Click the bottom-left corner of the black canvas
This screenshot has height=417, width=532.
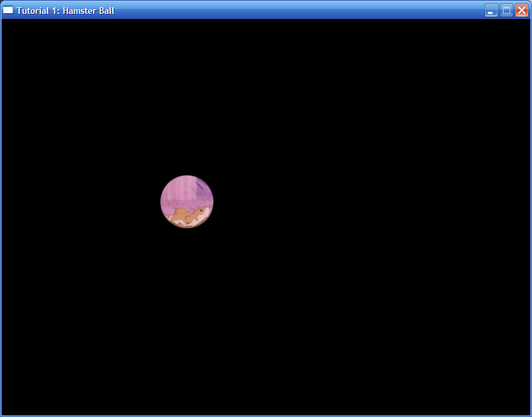[5, 411]
